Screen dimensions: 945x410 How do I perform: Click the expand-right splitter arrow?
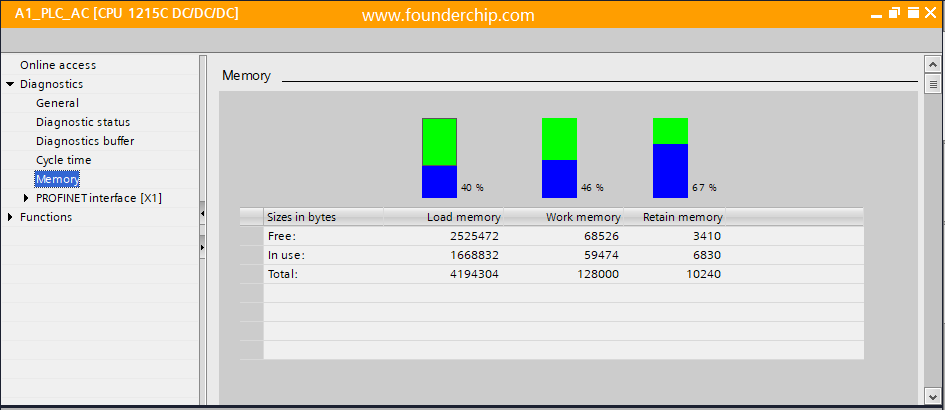[x=202, y=246]
